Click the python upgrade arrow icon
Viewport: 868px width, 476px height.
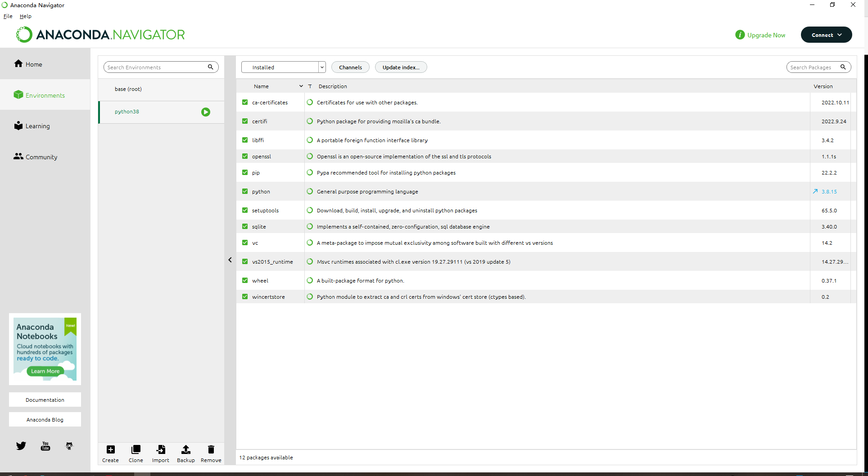click(x=815, y=191)
